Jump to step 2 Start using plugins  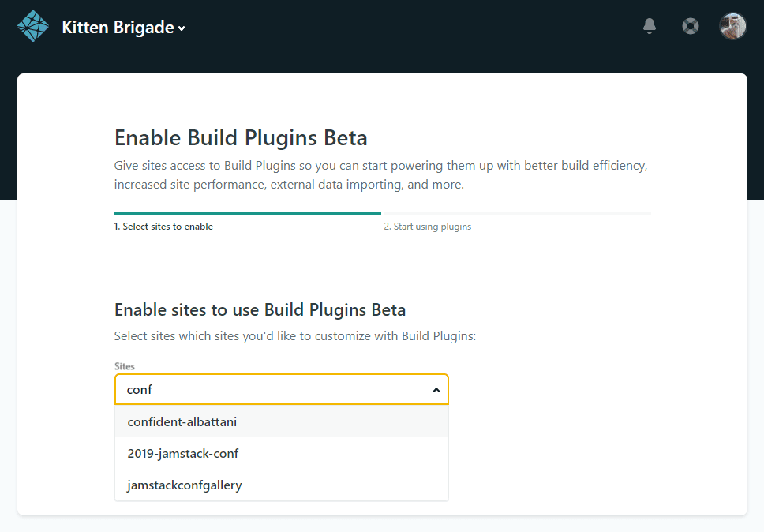tap(428, 227)
